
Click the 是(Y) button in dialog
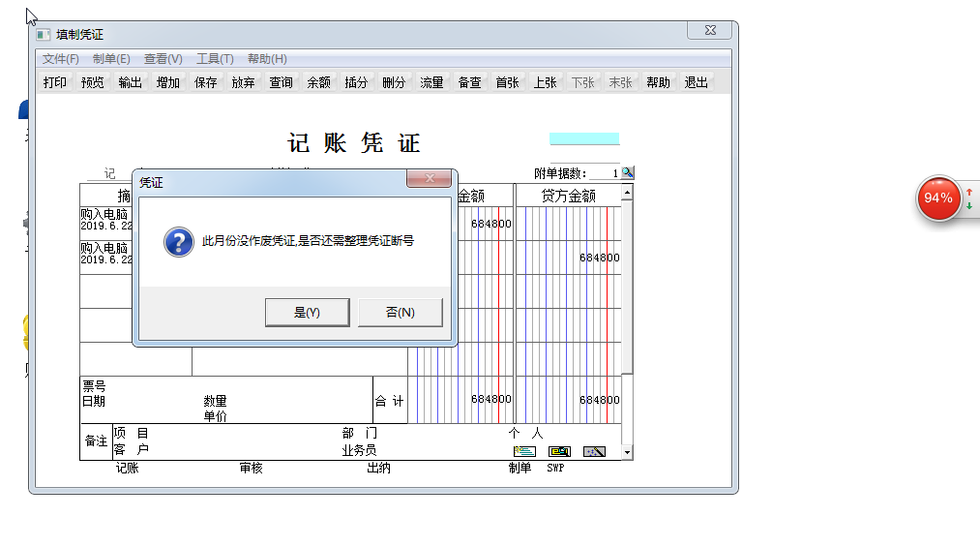(x=307, y=312)
